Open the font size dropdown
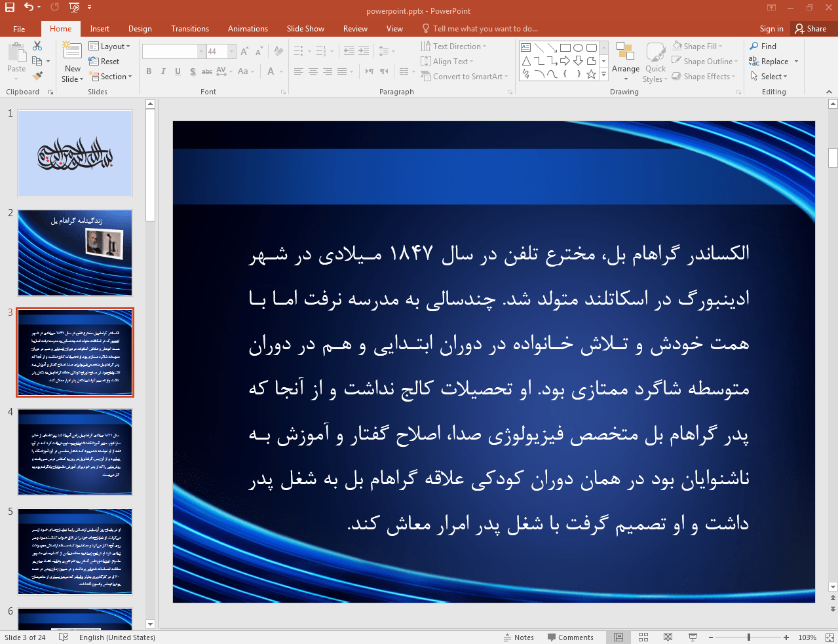Image resolution: width=838 pixels, height=644 pixels. pyautogui.click(x=232, y=52)
